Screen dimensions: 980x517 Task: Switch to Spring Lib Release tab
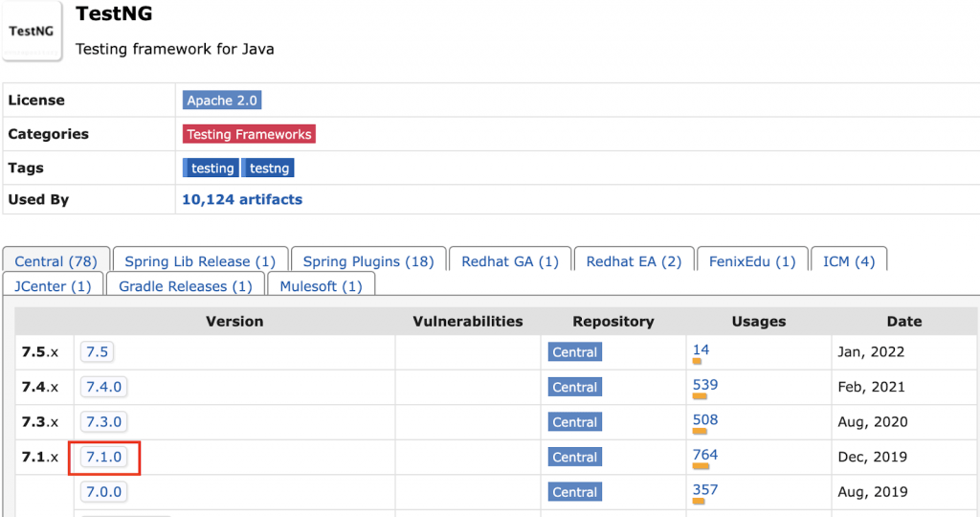pyautogui.click(x=200, y=261)
